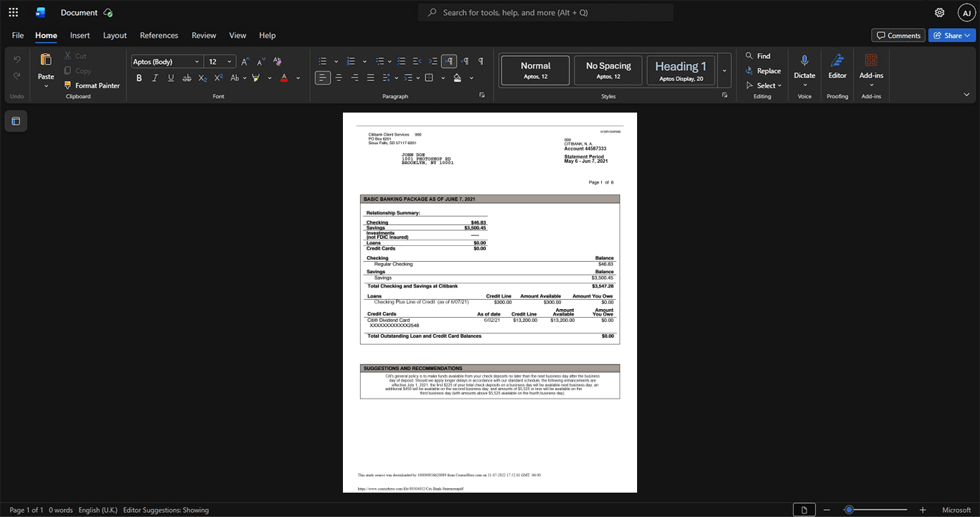Open Editor Suggestions: Showing in status bar
This screenshot has width=980, height=517.
pyautogui.click(x=166, y=510)
